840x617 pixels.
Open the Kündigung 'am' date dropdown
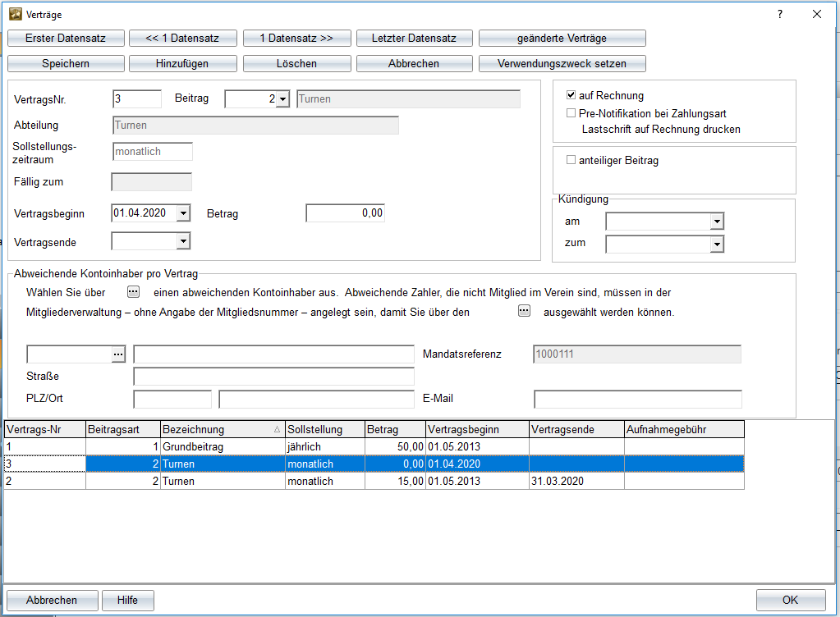pyautogui.click(x=717, y=222)
